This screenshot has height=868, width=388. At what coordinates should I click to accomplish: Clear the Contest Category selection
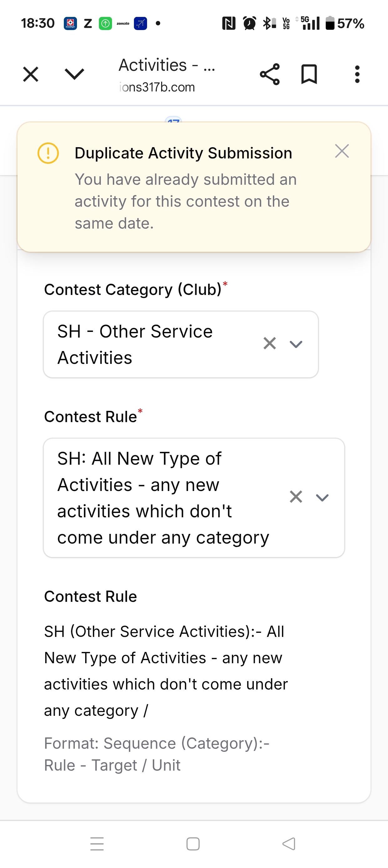pos(269,344)
